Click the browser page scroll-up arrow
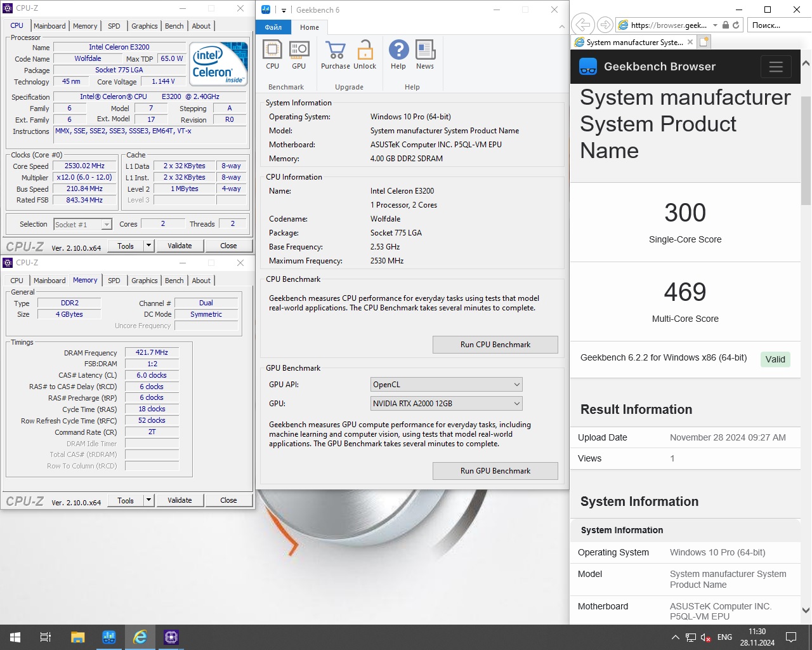The width and height of the screenshot is (812, 650). 806,63
